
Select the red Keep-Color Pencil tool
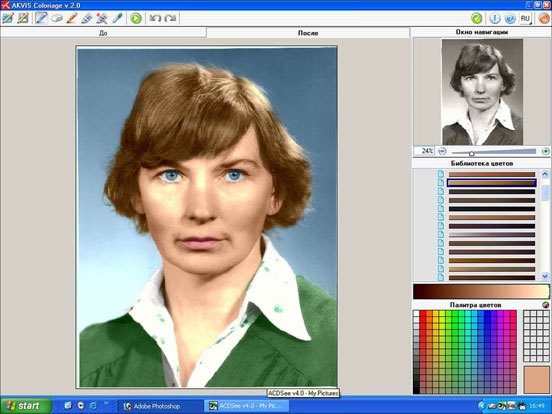click(x=71, y=18)
